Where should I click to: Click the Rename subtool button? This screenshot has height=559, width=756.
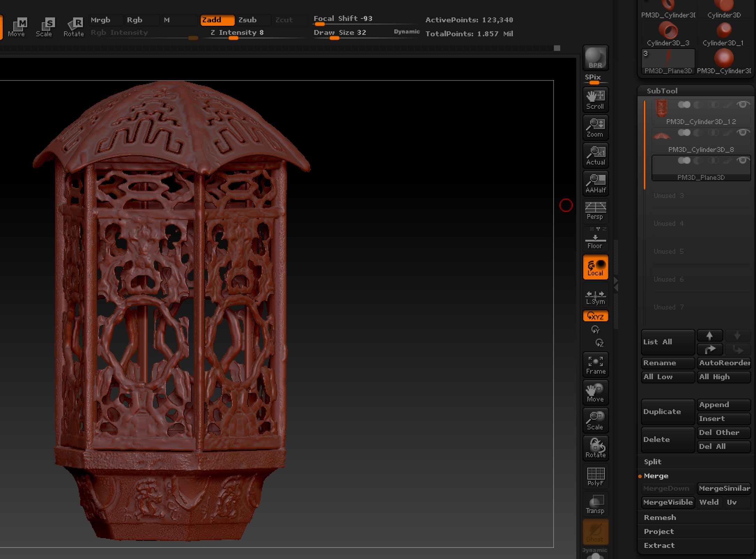(668, 363)
